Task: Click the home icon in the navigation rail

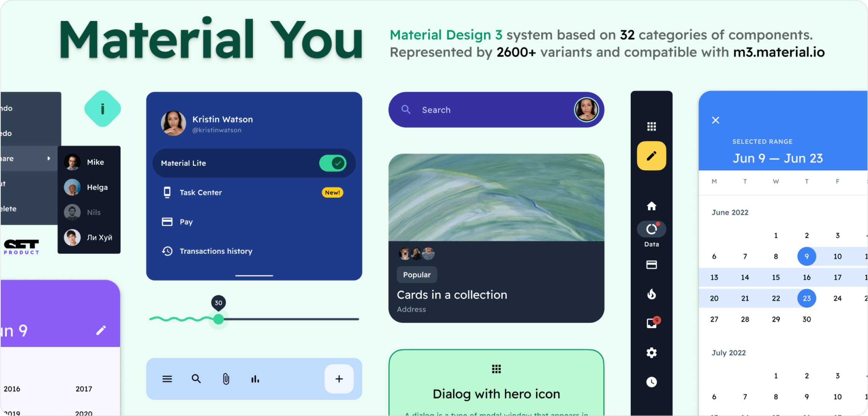Action: [651, 206]
